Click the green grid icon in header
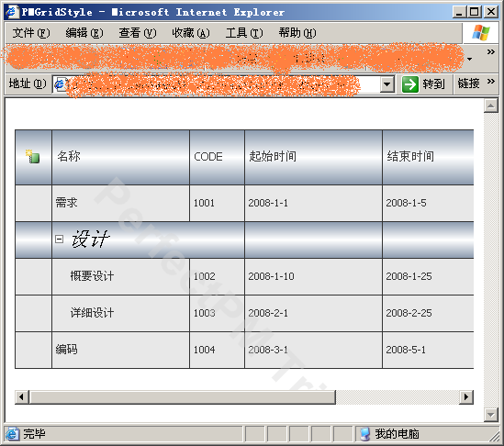This screenshot has height=446, width=504. click(x=33, y=157)
